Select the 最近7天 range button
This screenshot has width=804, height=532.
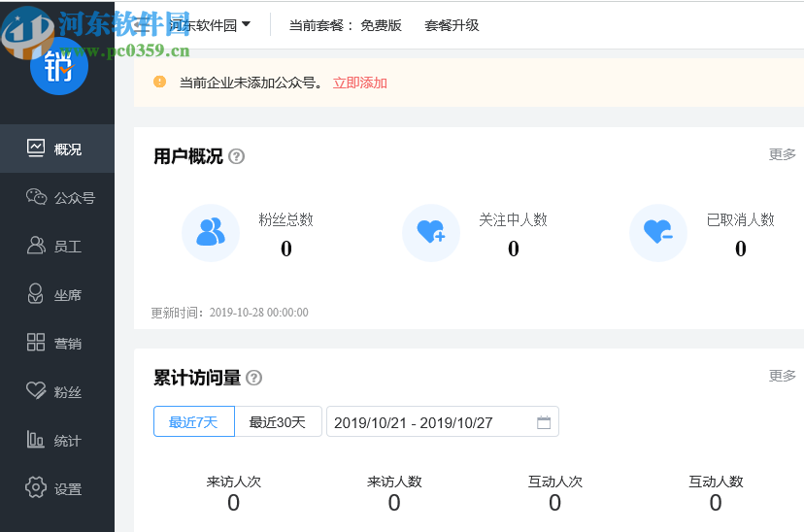click(x=194, y=421)
